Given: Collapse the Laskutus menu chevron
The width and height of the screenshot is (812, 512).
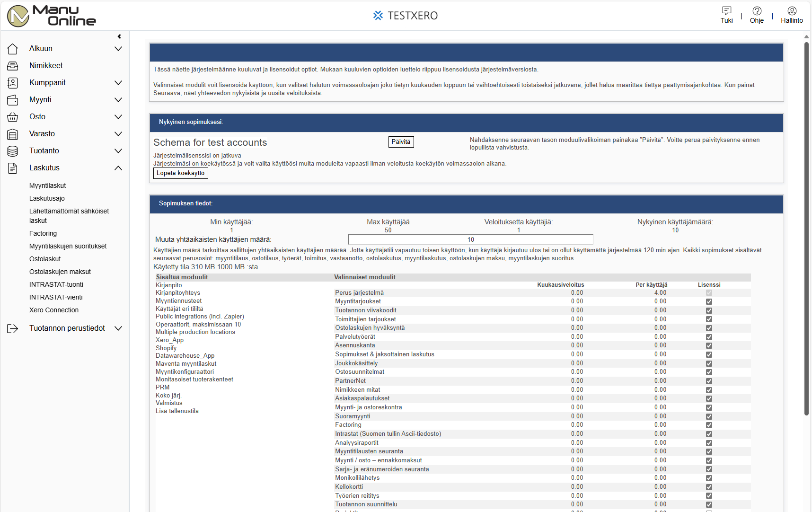Looking at the screenshot, I should coord(118,168).
